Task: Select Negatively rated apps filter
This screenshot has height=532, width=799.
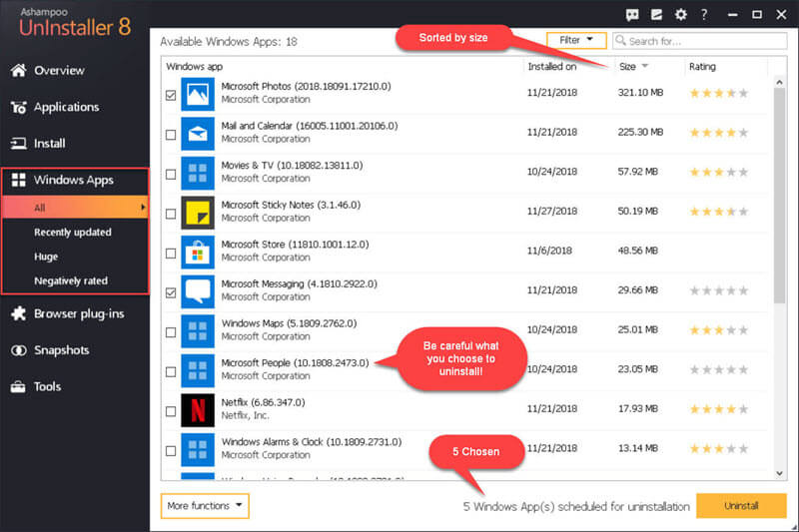Action: (x=71, y=281)
